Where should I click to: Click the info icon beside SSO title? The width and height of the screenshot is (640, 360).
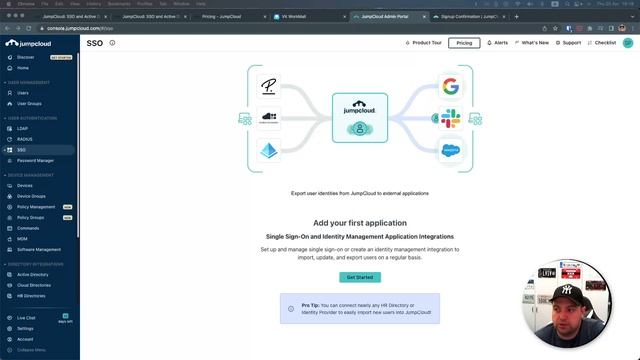click(x=112, y=43)
